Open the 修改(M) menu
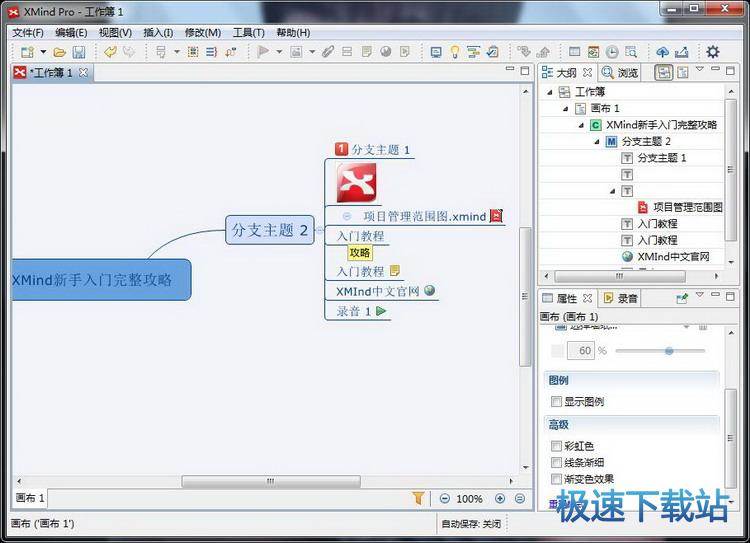Viewport: 750px width, 543px height. (x=203, y=33)
